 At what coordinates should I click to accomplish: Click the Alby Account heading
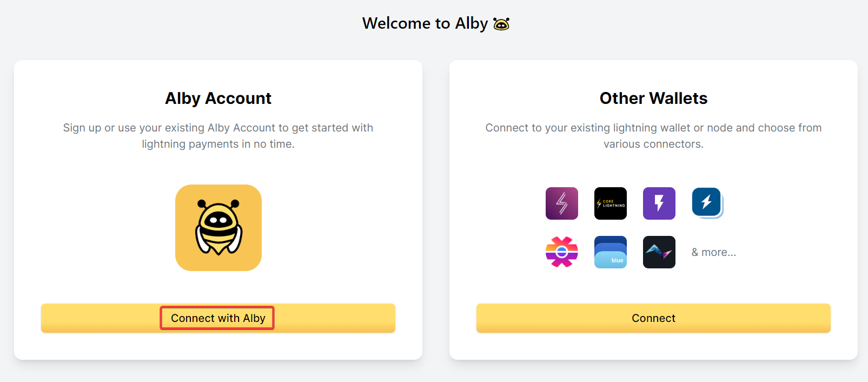tap(218, 98)
